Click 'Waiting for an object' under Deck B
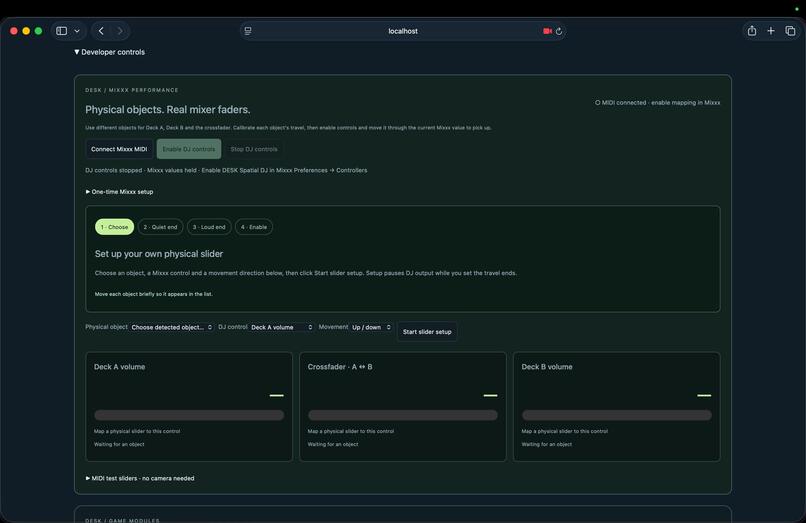 [546, 444]
